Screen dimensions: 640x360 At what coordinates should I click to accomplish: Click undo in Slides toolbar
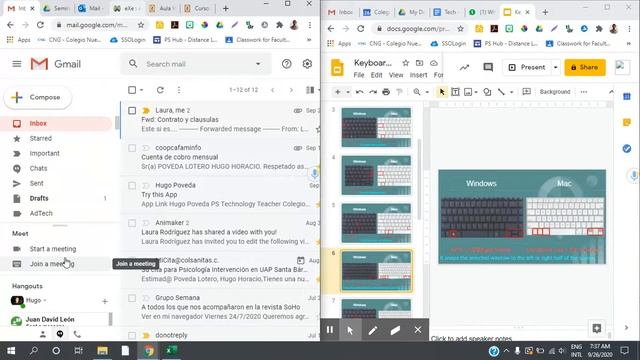tap(359, 92)
